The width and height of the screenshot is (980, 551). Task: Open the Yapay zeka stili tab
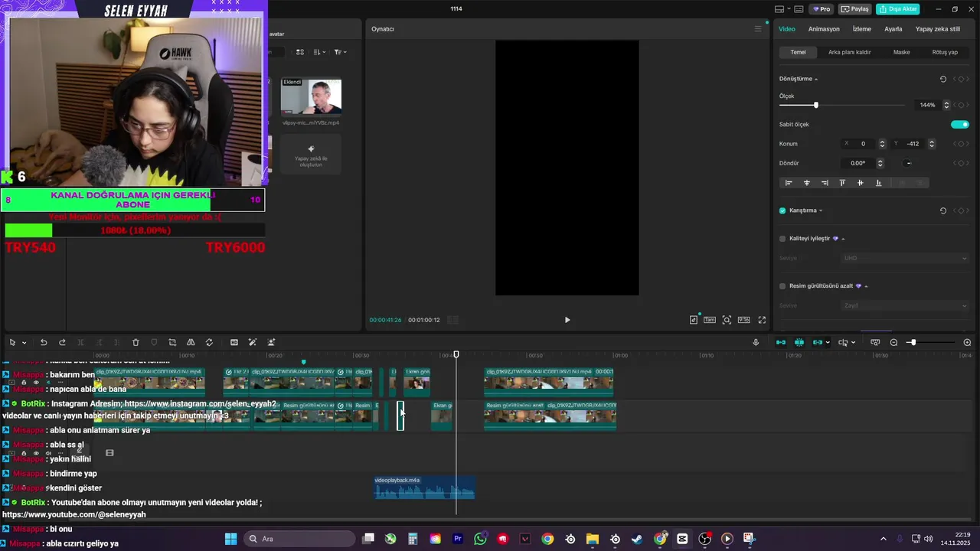coord(938,29)
